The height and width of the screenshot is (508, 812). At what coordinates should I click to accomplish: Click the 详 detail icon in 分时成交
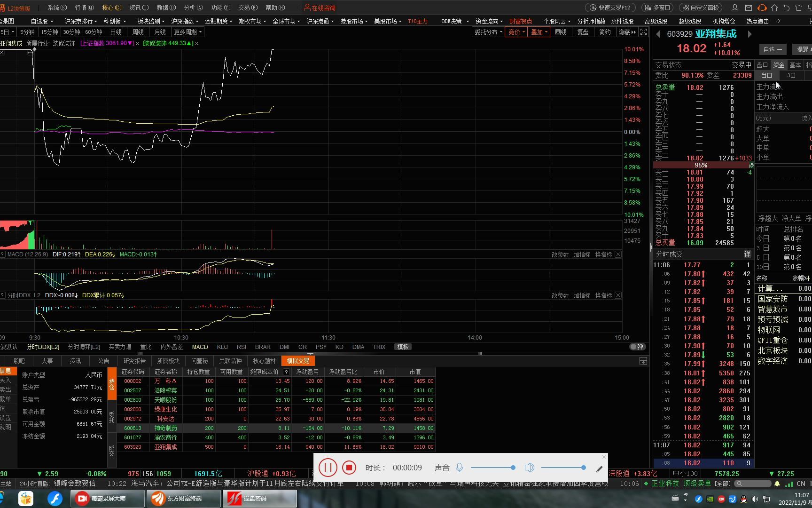747,254
